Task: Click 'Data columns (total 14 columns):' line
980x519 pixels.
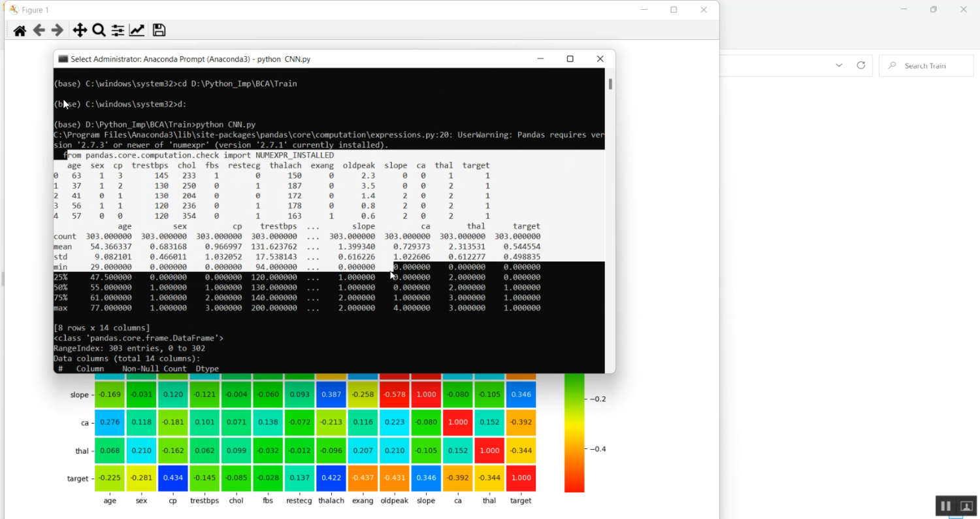Action: pos(127,359)
